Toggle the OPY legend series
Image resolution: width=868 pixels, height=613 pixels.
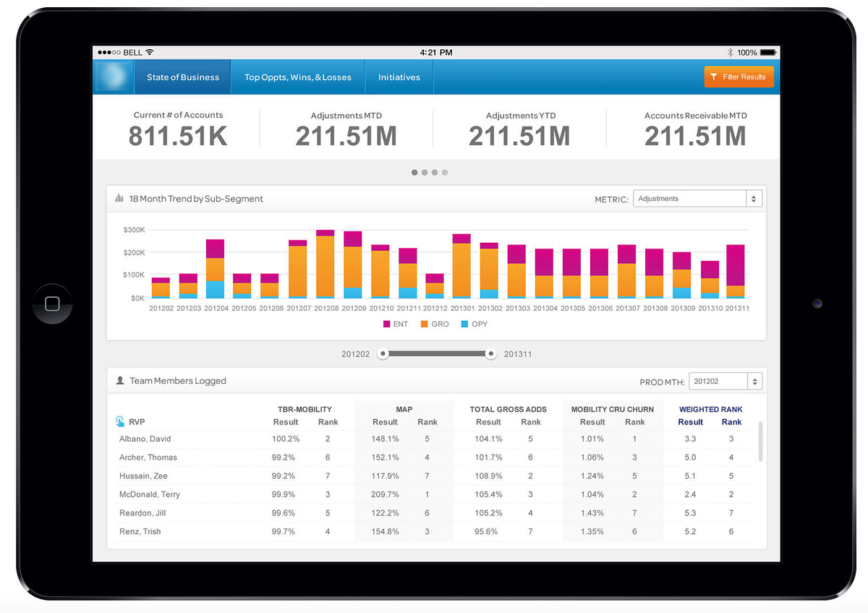(474, 324)
